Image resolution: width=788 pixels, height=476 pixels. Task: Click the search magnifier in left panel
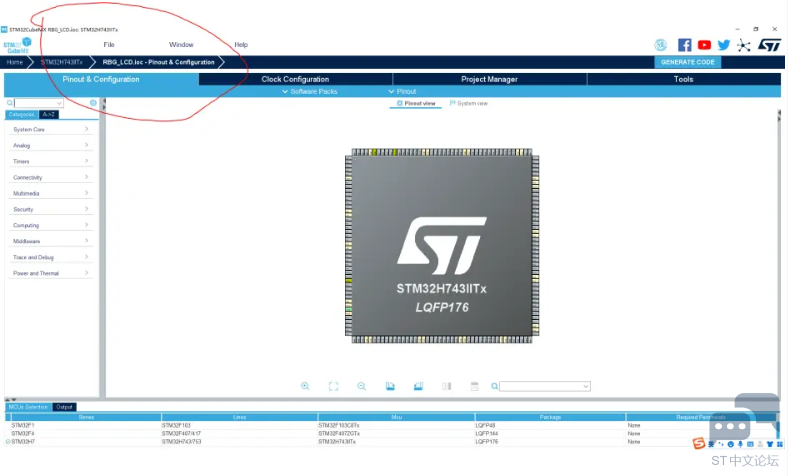pyautogui.click(x=10, y=103)
